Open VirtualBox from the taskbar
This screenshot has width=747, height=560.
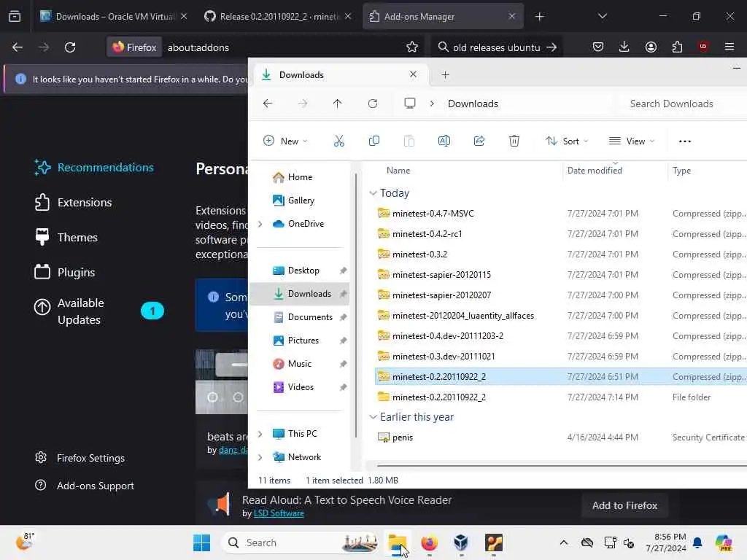pos(461,542)
